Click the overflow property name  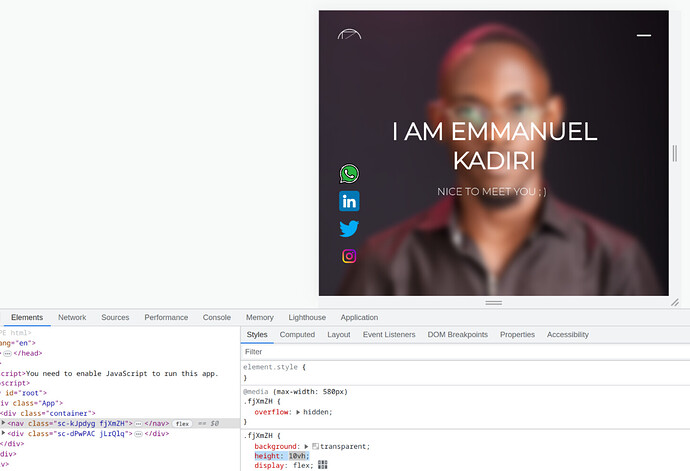pos(272,412)
